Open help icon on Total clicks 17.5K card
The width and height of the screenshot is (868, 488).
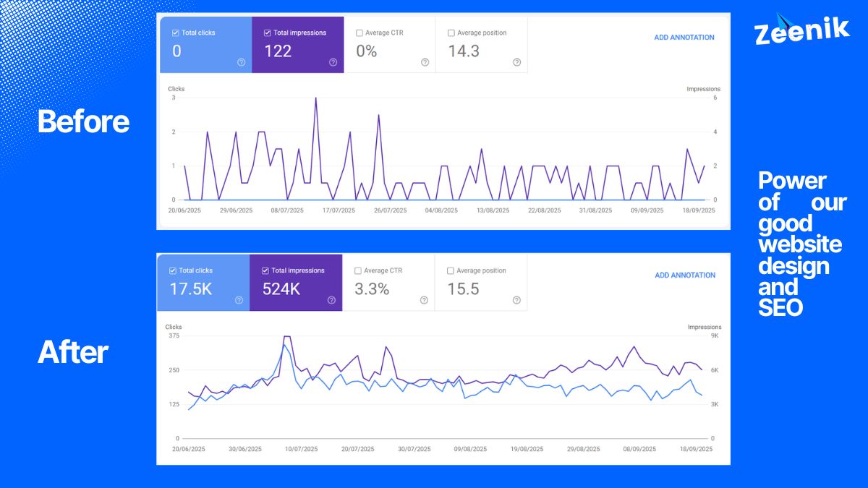point(239,300)
